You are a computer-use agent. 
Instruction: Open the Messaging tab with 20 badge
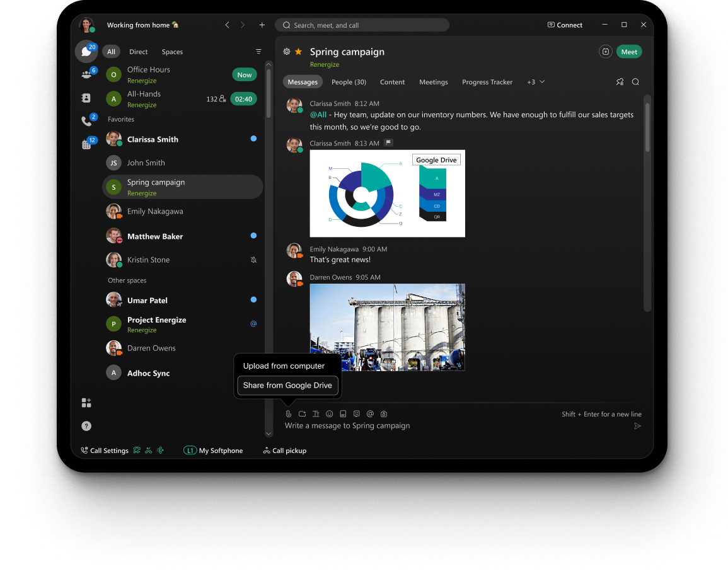click(86, 51)
